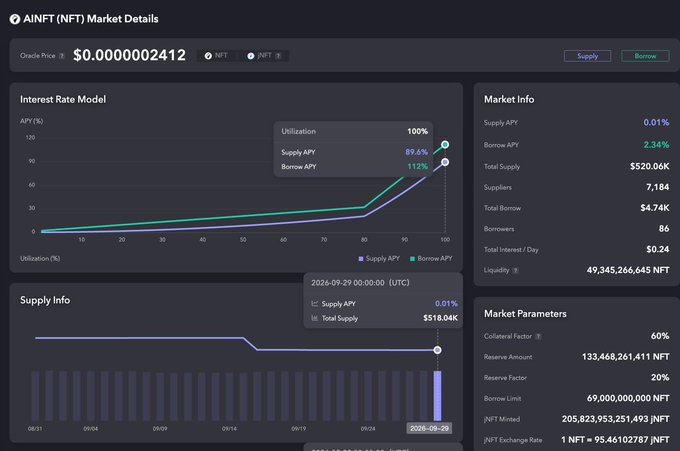Click the Suppliers count 7,184
This screenshot has width=680, height=451.
coord(657,187)
